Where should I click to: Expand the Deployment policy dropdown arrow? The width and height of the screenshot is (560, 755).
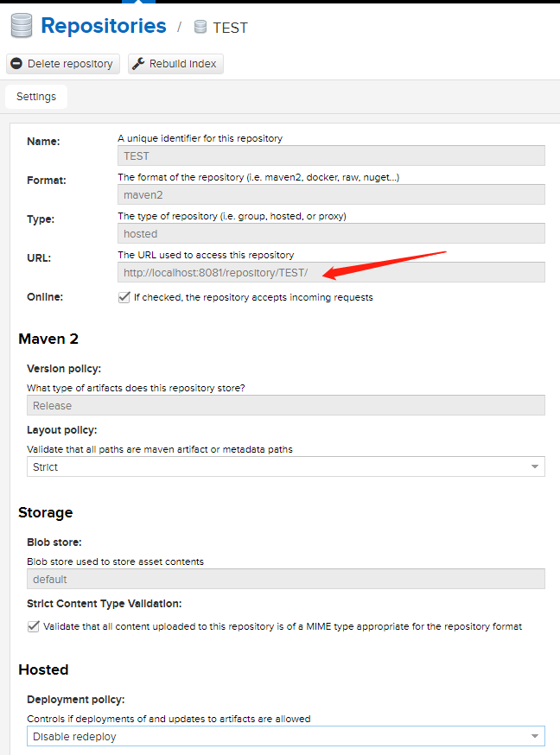[534, 737]
